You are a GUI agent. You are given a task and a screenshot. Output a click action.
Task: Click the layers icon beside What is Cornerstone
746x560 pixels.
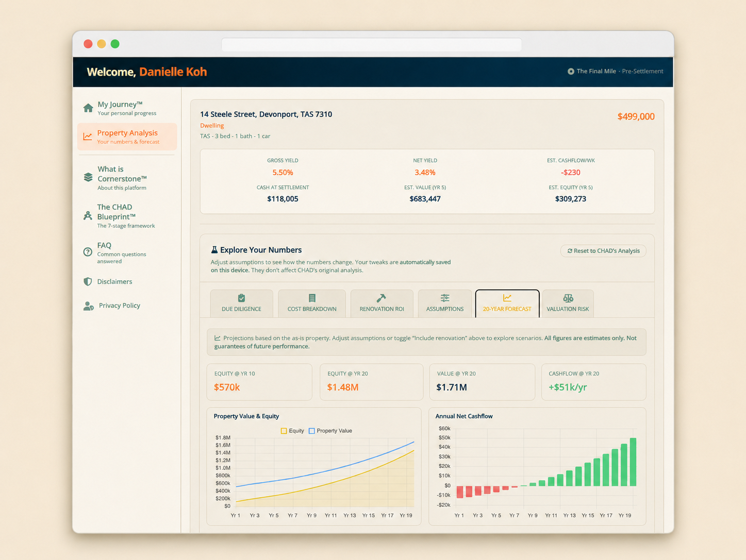click(x=88, y=177)
